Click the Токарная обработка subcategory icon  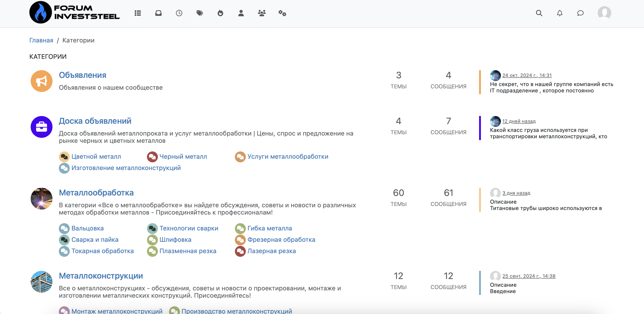[x=64, y=251]
